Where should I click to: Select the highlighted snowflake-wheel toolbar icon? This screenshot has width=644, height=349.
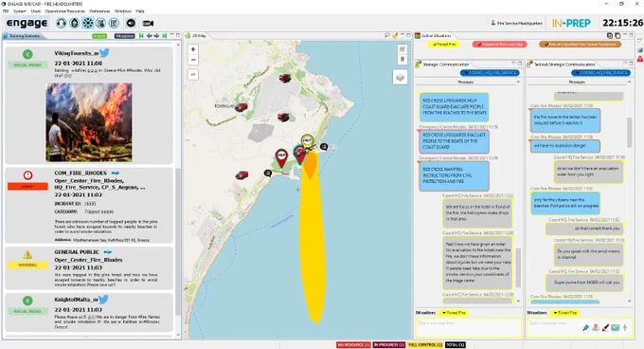[x=88, y=23]
